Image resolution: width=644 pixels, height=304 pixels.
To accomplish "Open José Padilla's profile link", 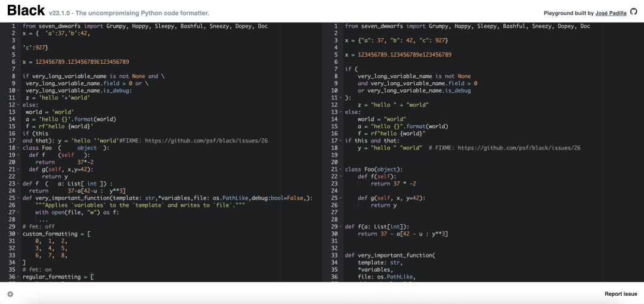I will (x=611, y=13).
